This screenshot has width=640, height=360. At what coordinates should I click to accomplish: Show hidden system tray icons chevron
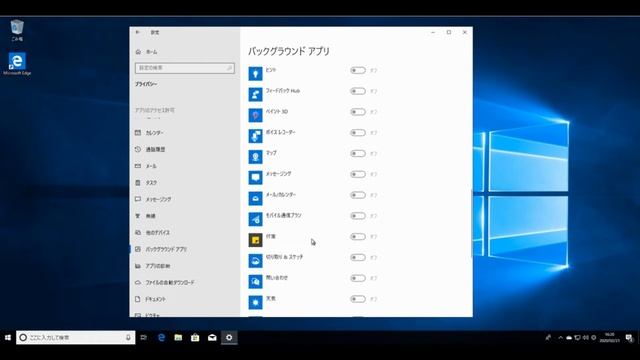[x=560, y=338]
